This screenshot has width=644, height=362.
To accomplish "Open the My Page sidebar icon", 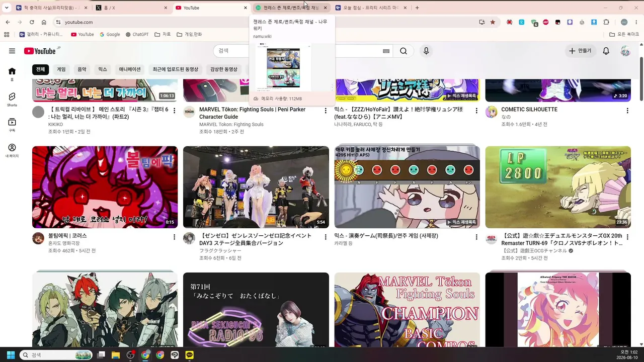I will click(12, 150).
